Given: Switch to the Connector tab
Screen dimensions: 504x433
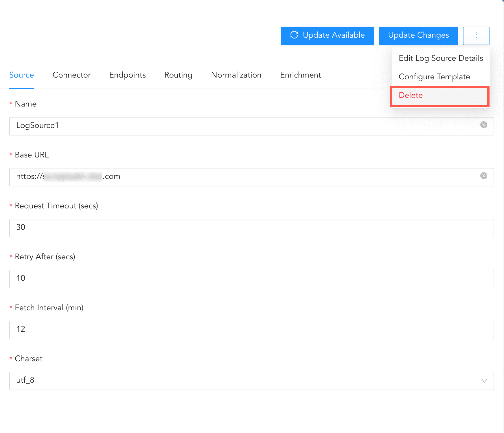Looking at the screenshot, I should 71,75.
